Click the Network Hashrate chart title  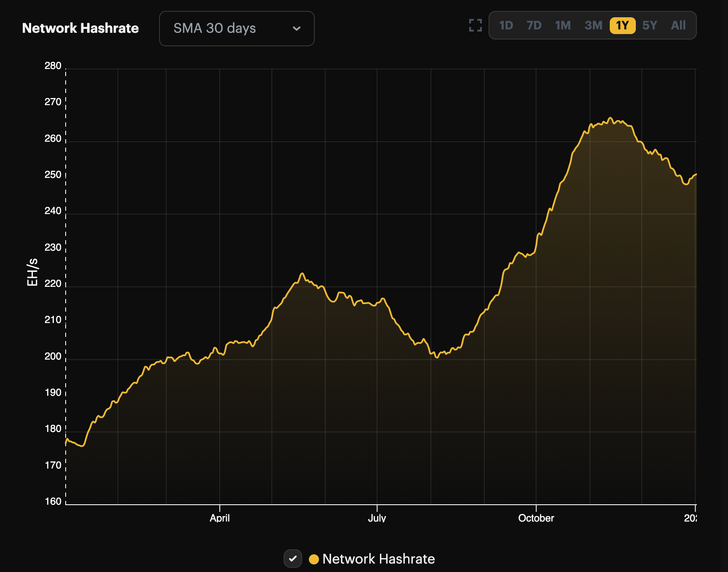click(x=80, y=29)
